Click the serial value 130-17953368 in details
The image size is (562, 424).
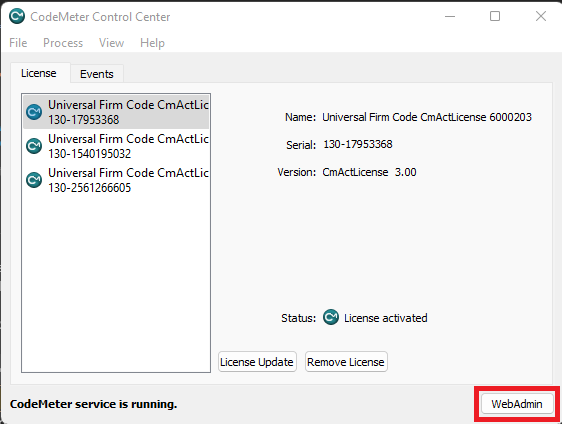tap(358, 144)
